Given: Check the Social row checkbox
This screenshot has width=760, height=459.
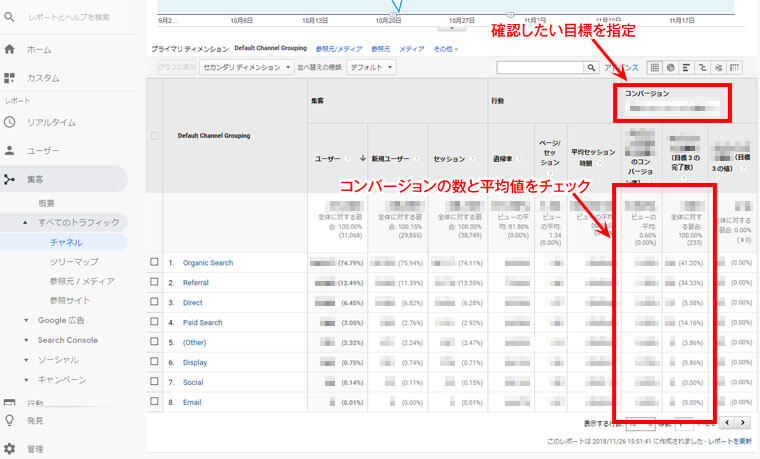Looking at the screenshot, I should (154, 381).
